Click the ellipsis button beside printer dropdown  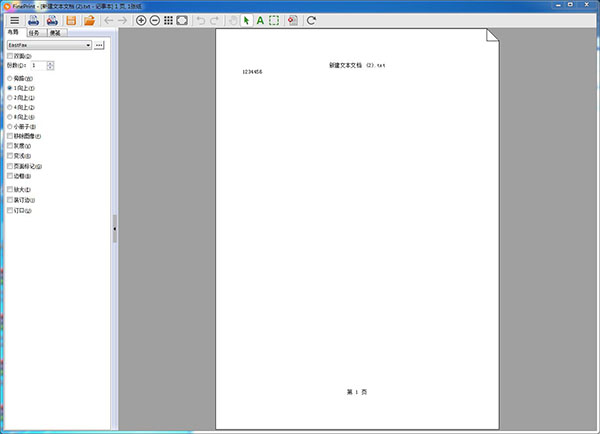pyautogui.click(x=99, y=45)
